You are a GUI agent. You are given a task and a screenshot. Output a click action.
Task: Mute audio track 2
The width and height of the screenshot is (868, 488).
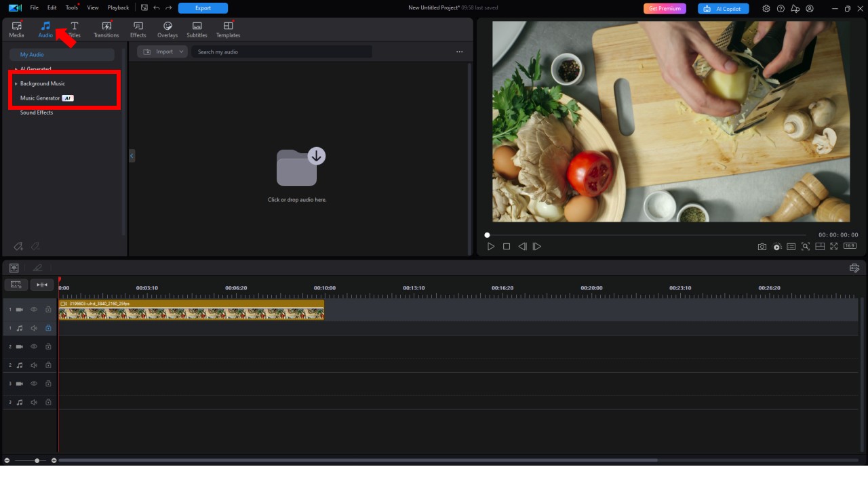coord(34,365)
